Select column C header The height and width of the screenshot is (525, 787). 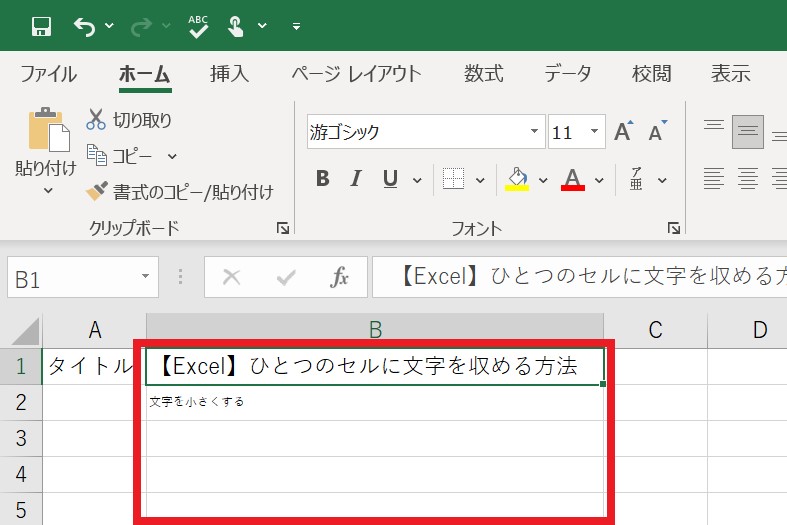coord(655,330)
